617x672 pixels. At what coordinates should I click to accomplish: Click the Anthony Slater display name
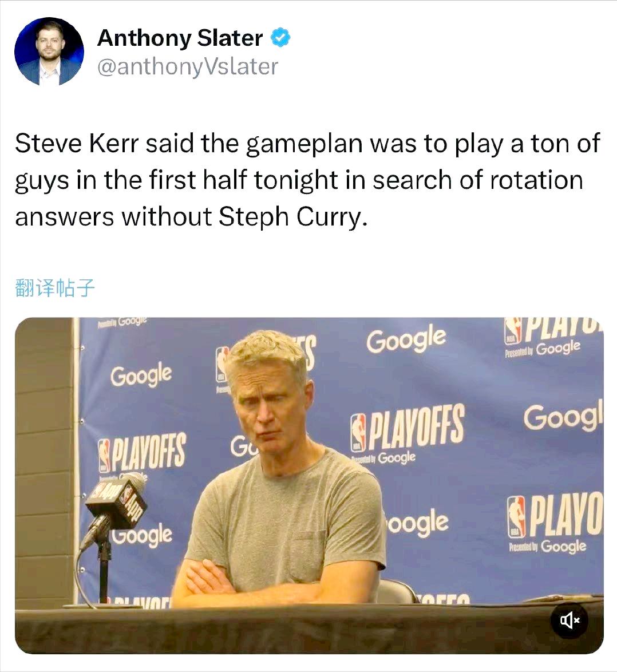[180, 38]
